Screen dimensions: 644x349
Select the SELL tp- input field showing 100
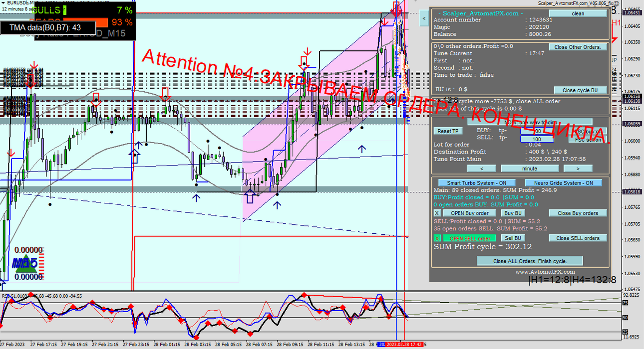[x=537, y=139]
